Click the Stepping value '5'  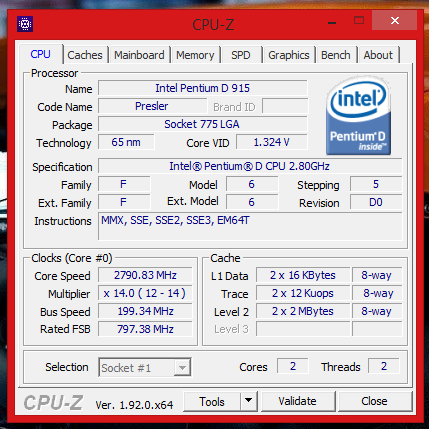[x=376, y=184]
